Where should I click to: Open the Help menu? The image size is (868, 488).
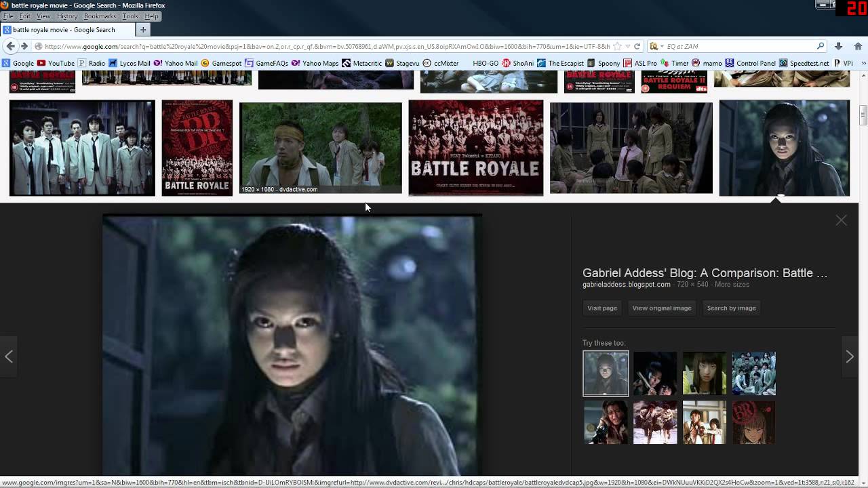(151, 16)
